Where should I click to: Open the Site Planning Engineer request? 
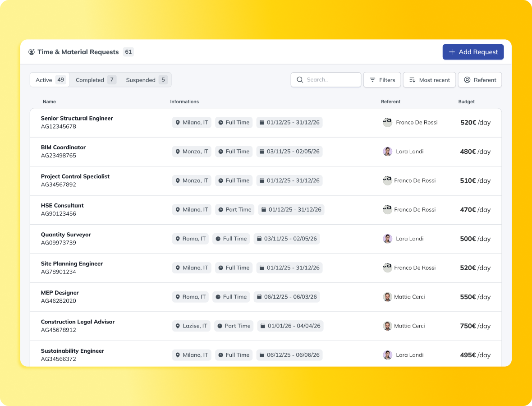[72, 263]
